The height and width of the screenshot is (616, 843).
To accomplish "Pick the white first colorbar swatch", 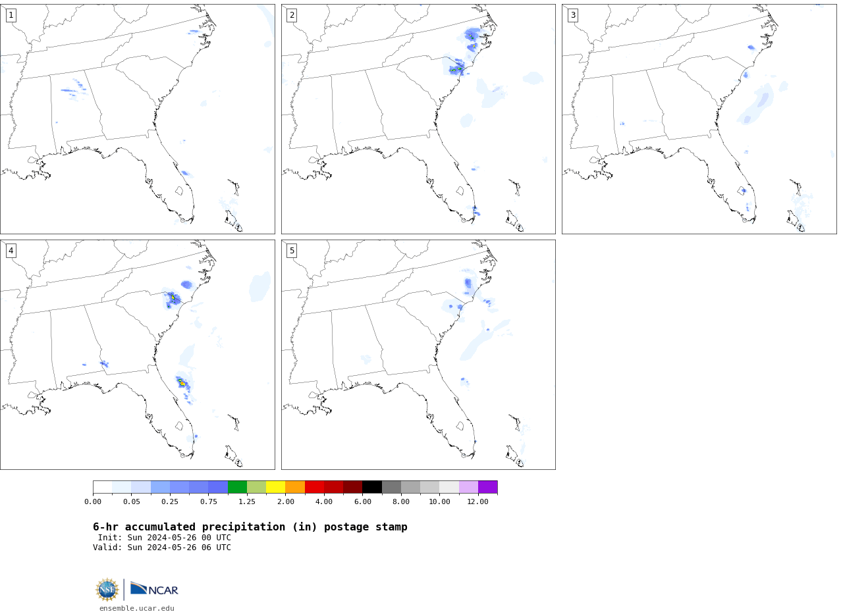I will pyautogui.click(x=102, y=487).
